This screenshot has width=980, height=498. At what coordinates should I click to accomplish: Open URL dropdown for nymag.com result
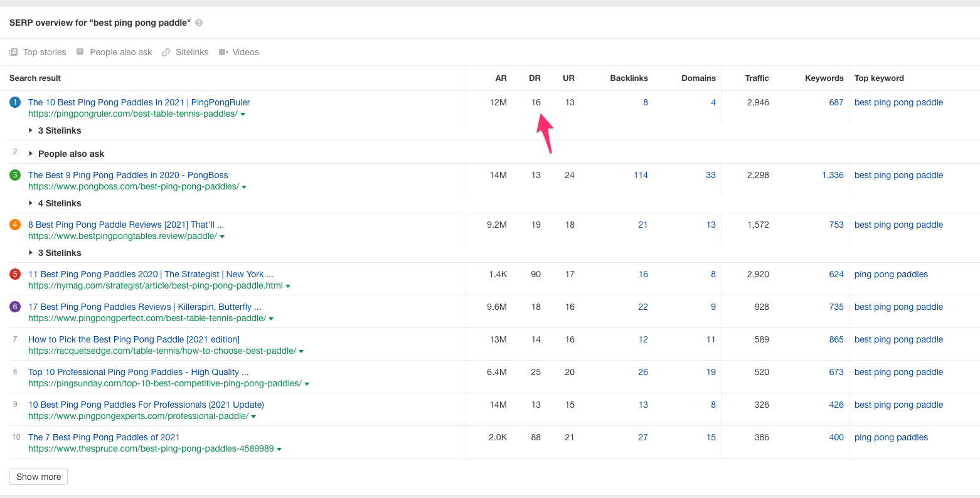coord(288,286)
